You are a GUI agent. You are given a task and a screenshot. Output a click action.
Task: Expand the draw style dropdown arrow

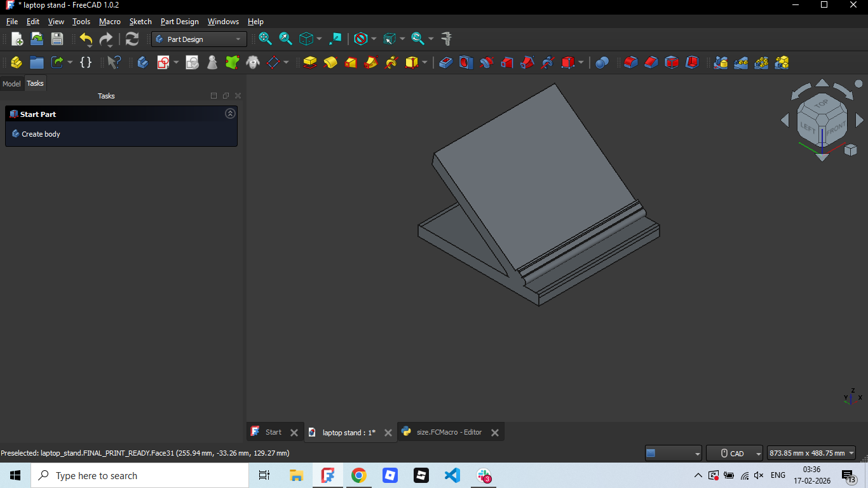pyautogui.click(x=374, y=39)
